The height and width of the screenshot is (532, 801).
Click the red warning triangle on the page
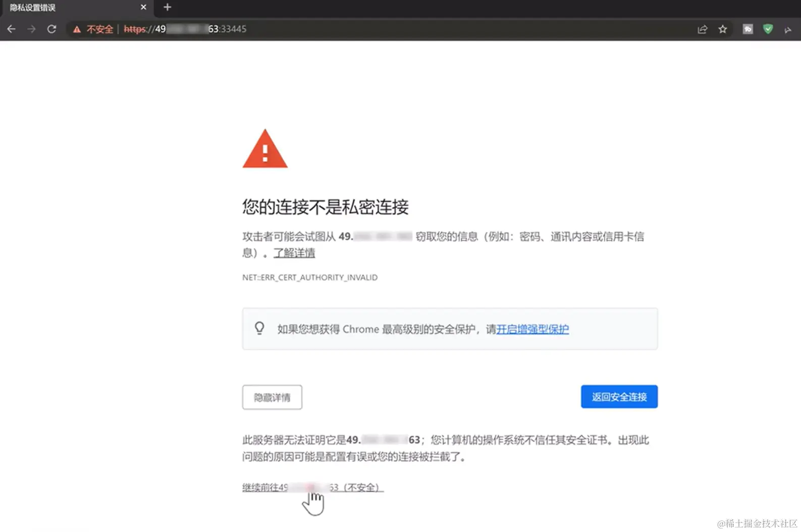[265, 149]
